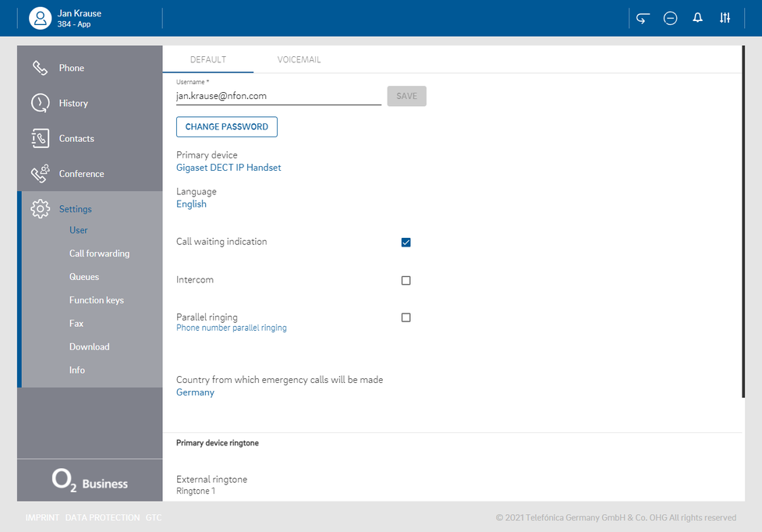The height and width of the screenshot is (532, 762).
Task: Click the O2 Business logo
Action: click(90, 481)
